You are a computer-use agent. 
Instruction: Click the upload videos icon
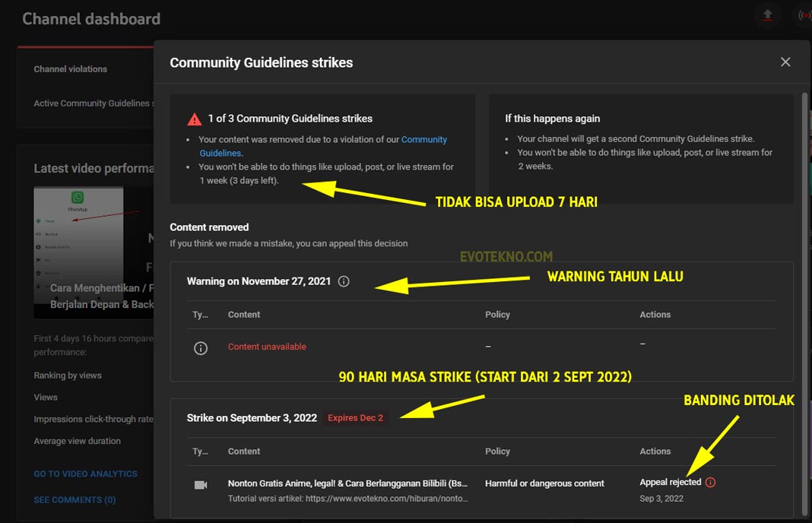point(767,16)
